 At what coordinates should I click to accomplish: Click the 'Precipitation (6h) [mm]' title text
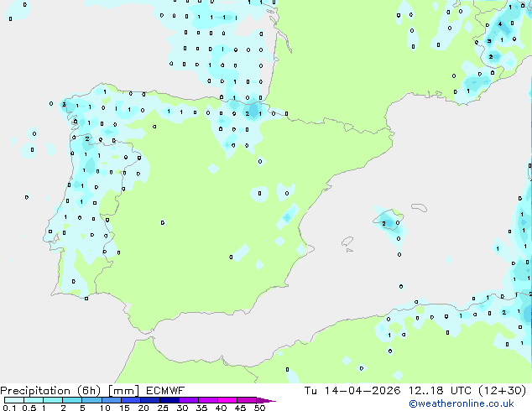(x=70, y=391)
